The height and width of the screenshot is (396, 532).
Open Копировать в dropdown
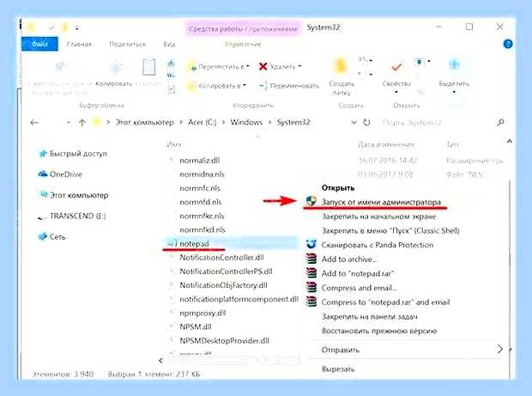[217, 86]
